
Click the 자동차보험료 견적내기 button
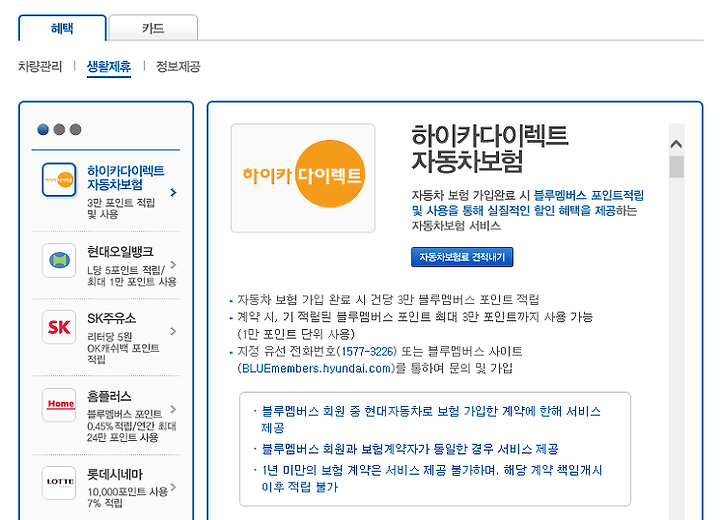tap(462, 257)
